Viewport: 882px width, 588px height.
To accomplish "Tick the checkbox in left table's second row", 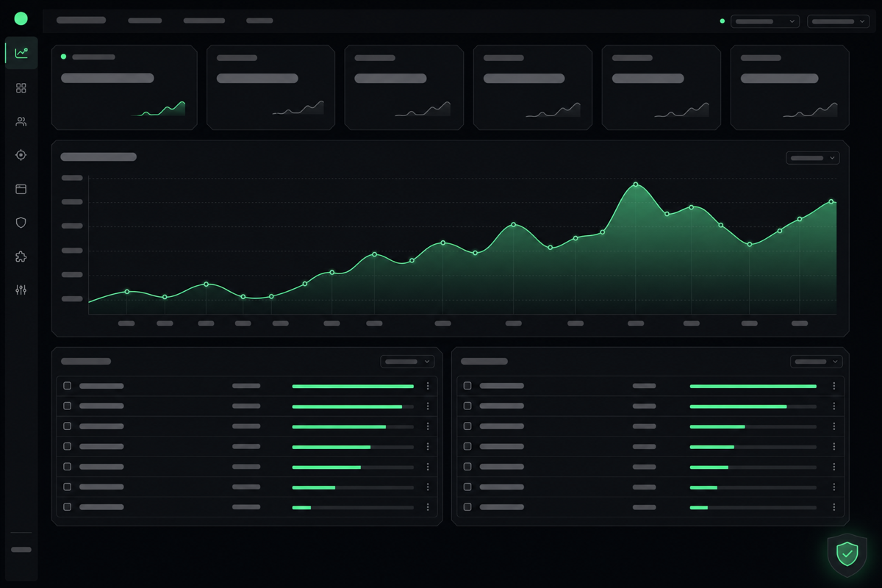I will [x=68, y=406].
